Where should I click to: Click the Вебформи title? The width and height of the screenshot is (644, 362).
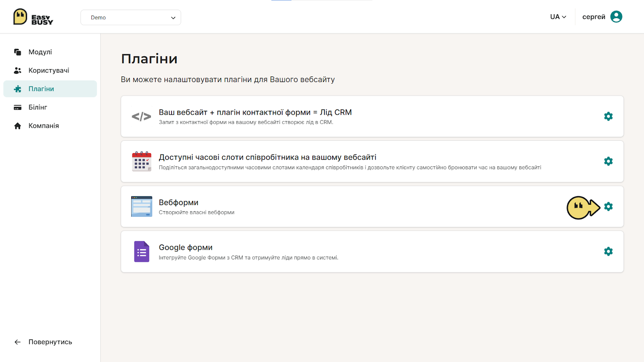click(178, 202)
